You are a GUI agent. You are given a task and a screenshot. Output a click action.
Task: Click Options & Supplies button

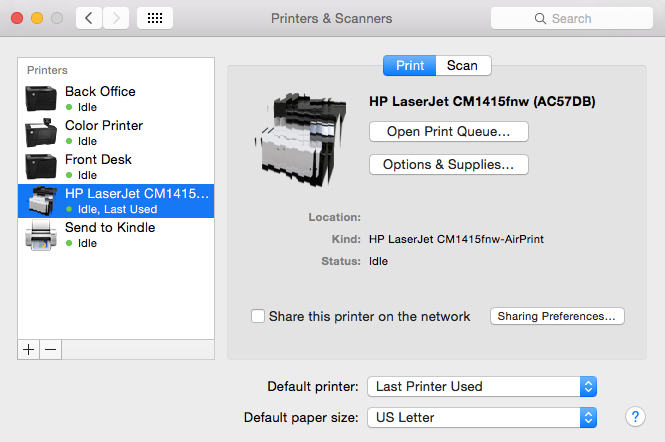point(449,165)
